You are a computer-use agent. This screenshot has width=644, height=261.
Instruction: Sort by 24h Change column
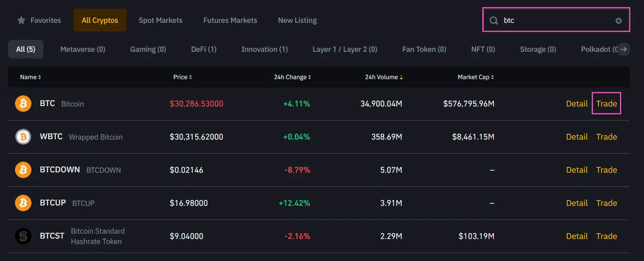tap(292, 77)
